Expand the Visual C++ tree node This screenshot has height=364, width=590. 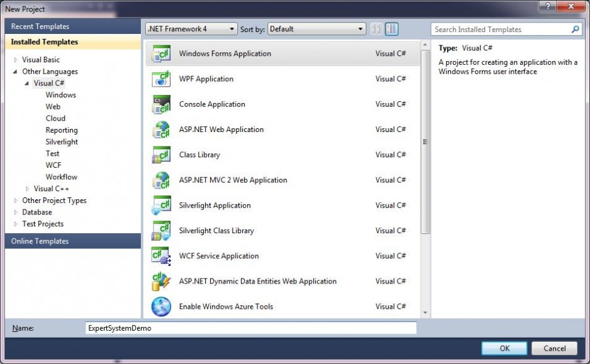pyautogui.click(x=27, y=189)
